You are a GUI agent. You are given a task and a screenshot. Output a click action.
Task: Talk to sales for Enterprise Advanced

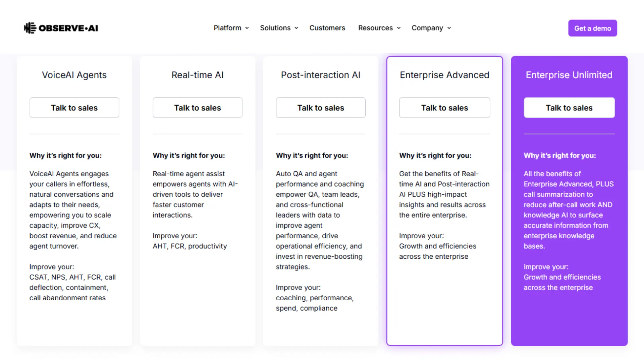(444, 108)
